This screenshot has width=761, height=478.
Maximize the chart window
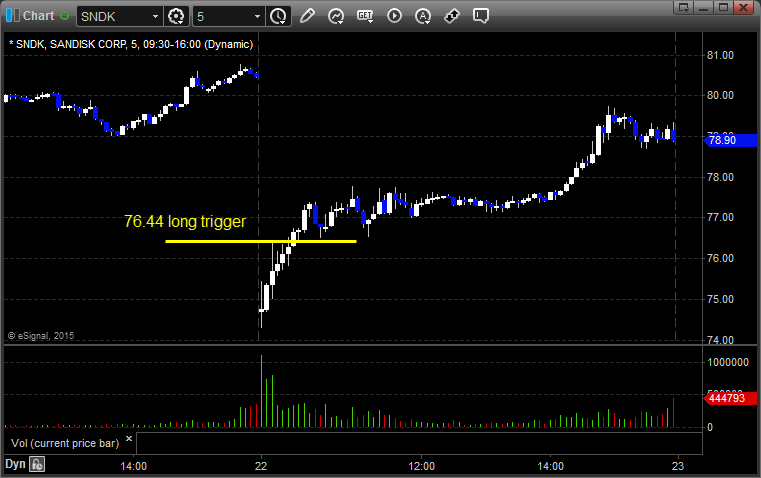click(x=723, y=7)
